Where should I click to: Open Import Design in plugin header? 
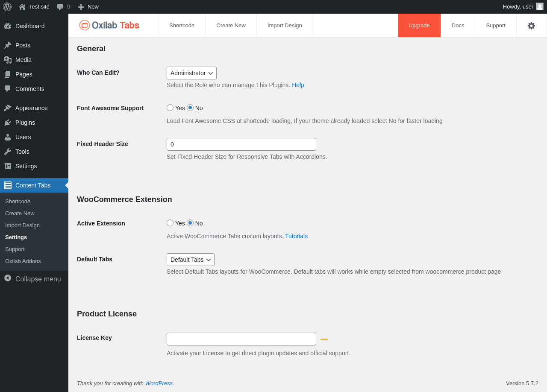pyautogui.click(x=285, y=26)
